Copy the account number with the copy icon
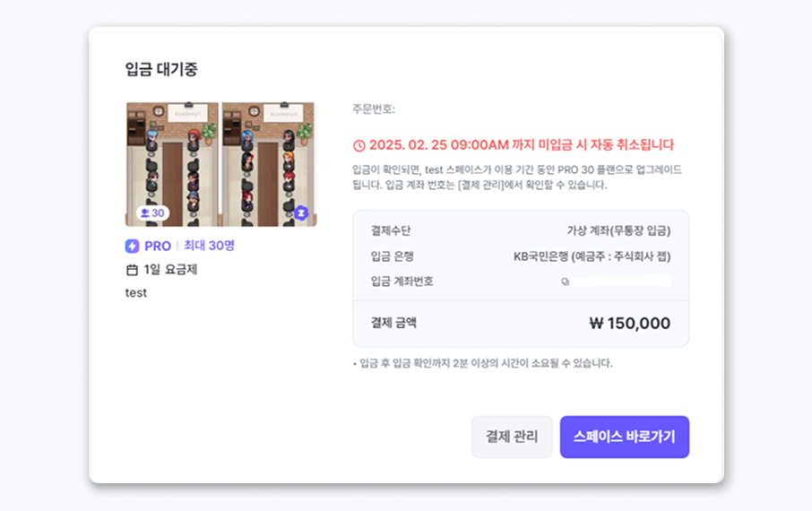Viewport: 812px width, 511px height. click(x=565, y=281)
